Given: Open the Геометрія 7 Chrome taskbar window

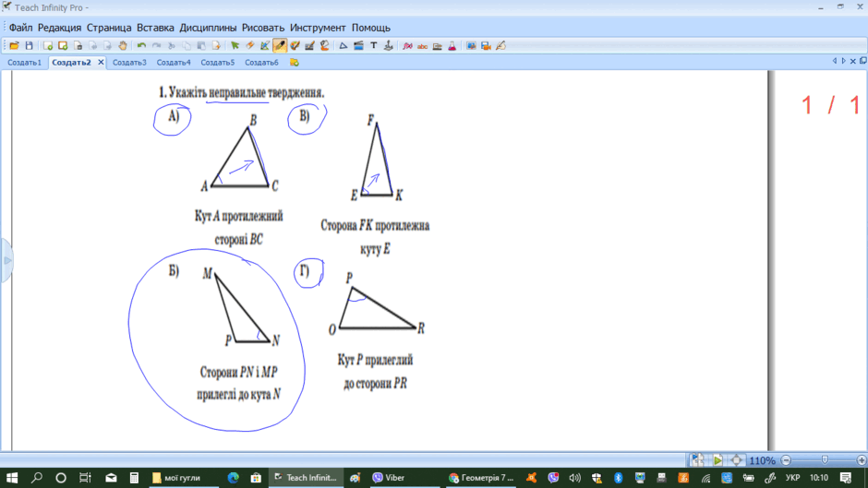Looking at the screenshot, I should pos(482,478).
